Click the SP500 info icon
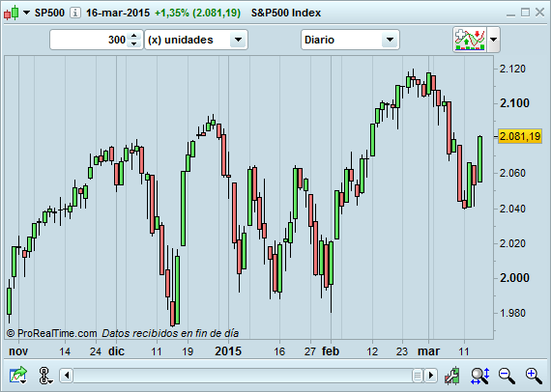The width and height of the screenshot is (551, 392). 74,13
